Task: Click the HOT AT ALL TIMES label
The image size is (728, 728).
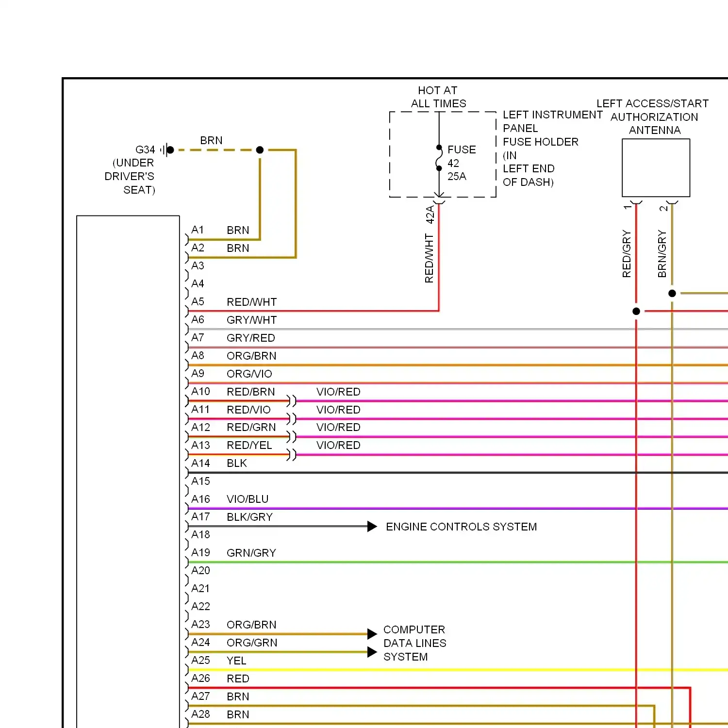Action: pos(438,97)
